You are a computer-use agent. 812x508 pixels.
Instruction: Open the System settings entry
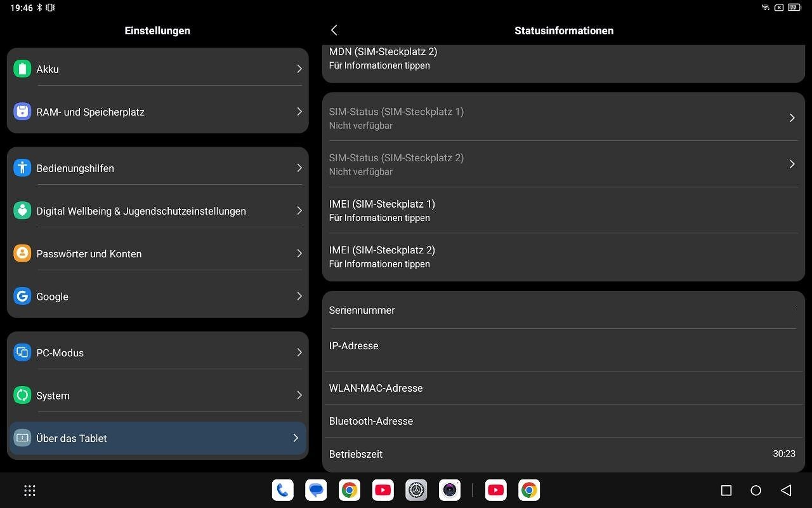(157, 395)
